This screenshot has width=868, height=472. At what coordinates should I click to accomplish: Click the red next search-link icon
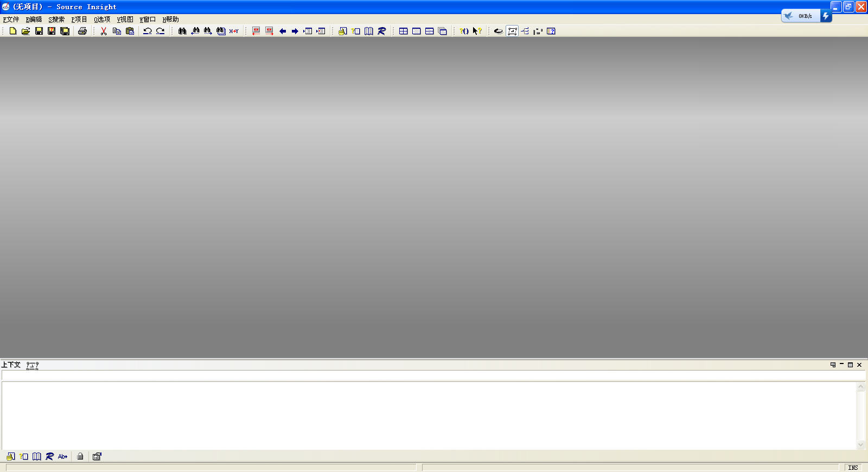point(269,31)
